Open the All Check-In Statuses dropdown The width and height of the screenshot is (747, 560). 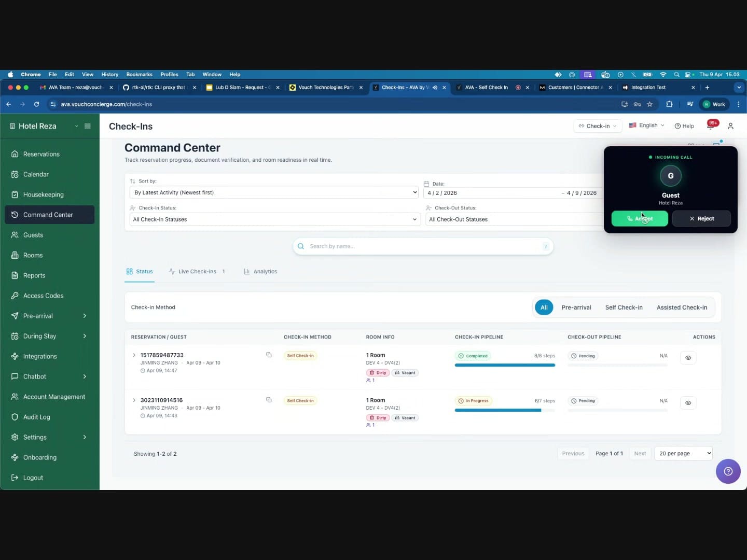pyautogui.click(x=274, y=219)
